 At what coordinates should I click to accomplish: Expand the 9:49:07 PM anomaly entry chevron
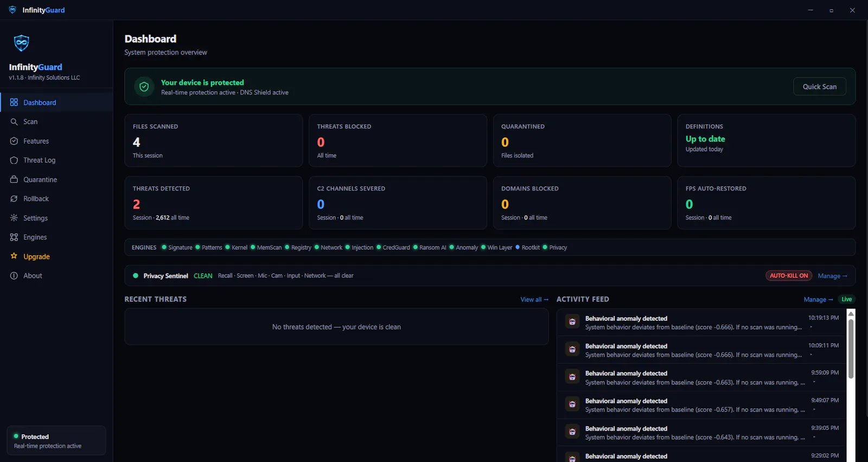click(814, 410)
